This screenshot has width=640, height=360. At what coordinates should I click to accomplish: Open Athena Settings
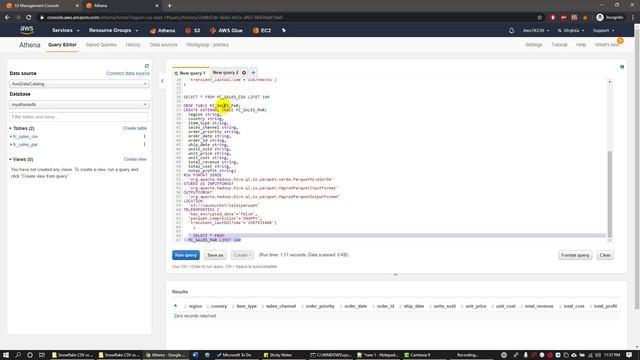click(x=533, y=45)
